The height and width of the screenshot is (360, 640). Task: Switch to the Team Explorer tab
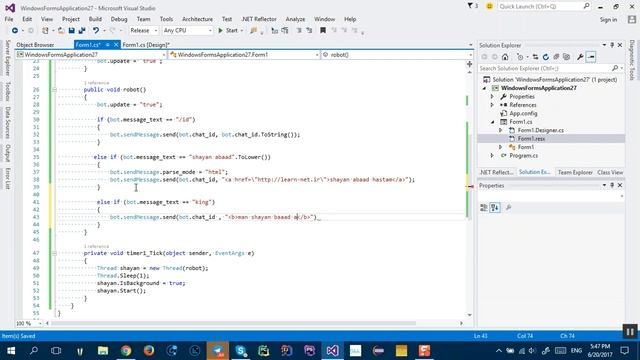[x=575, y=172]
